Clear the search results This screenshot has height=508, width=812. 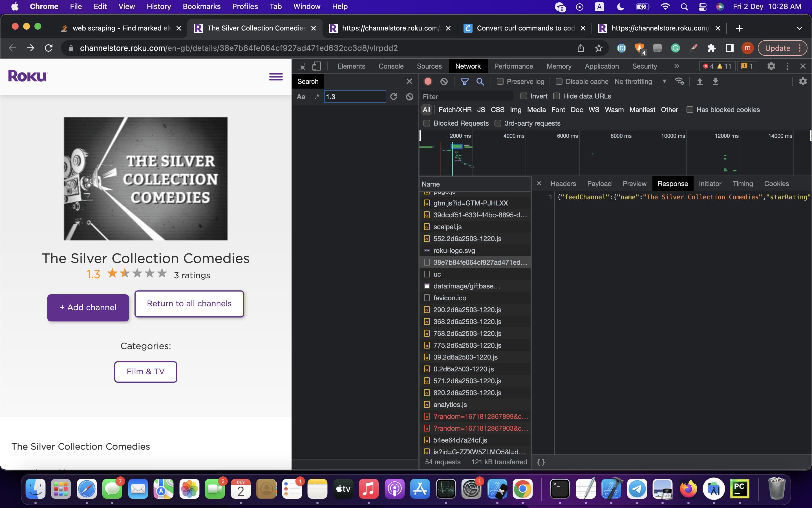(409, 97)
